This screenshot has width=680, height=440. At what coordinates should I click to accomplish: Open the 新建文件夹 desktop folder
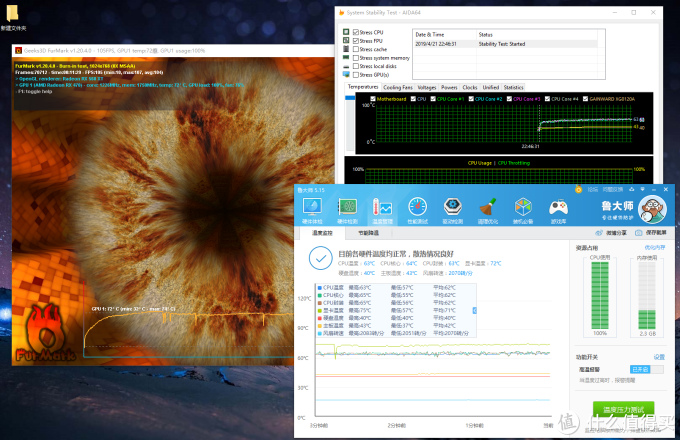click(13, 19)
